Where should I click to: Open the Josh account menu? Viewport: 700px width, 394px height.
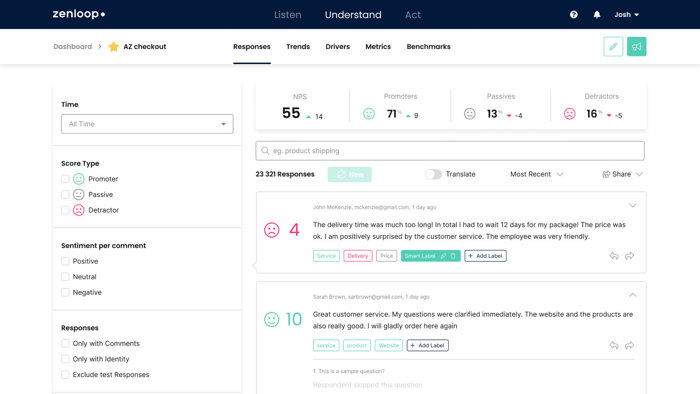[x=626, y=15]
